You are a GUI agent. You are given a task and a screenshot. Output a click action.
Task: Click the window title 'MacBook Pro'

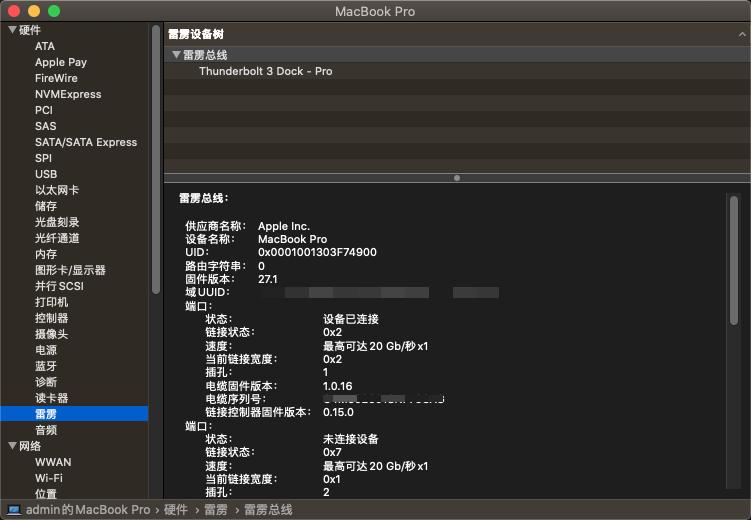[x=375, y=11]
